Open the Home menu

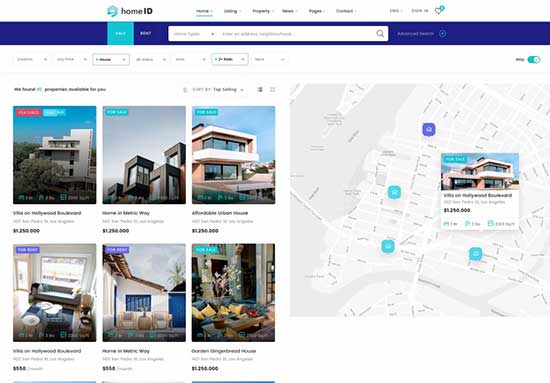coord(204,11)
